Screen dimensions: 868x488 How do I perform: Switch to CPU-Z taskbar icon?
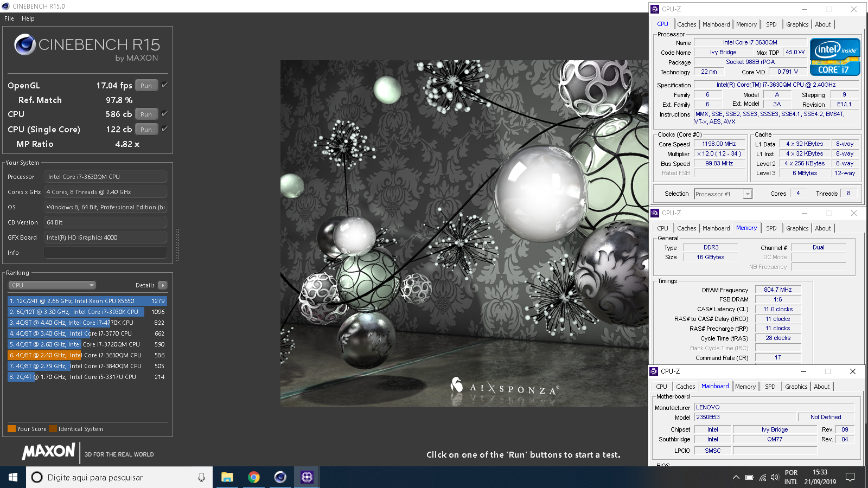(x=307, y=477)
